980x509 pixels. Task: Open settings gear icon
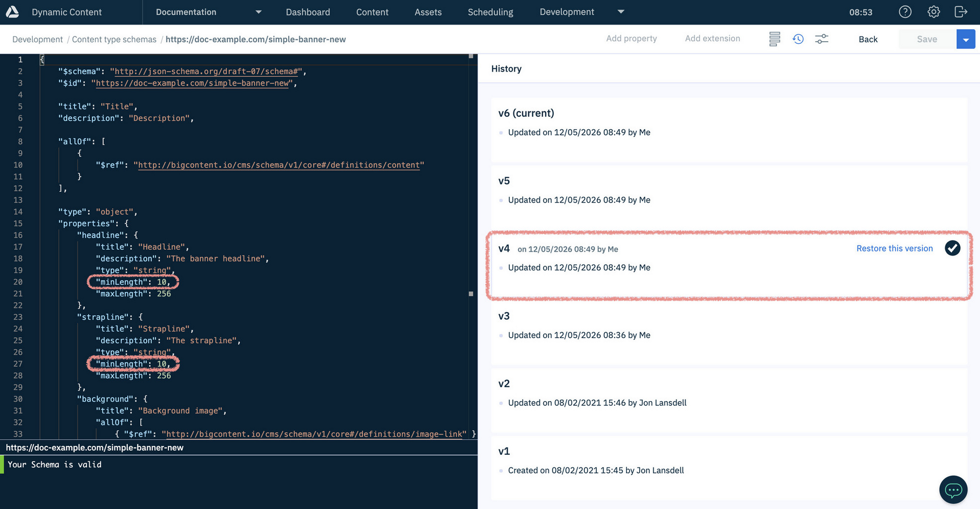934,12
